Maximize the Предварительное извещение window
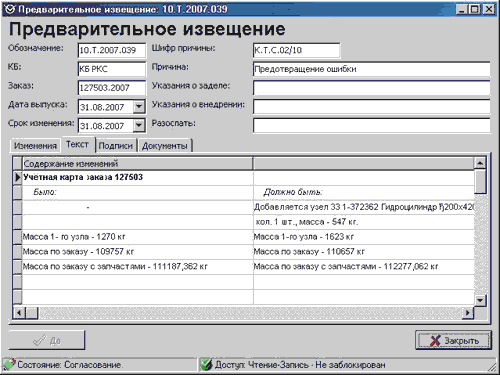This screenshot has width=500, height=375. 474,9
